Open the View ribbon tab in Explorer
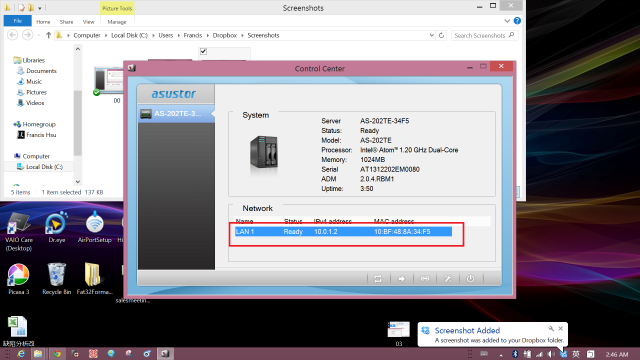640x360 pixels. click(88, 22)
